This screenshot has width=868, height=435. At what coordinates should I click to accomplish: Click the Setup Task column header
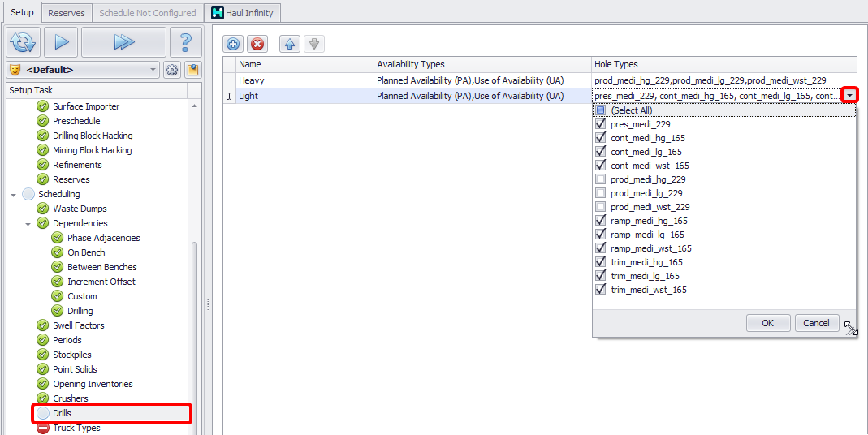point(97,90)
